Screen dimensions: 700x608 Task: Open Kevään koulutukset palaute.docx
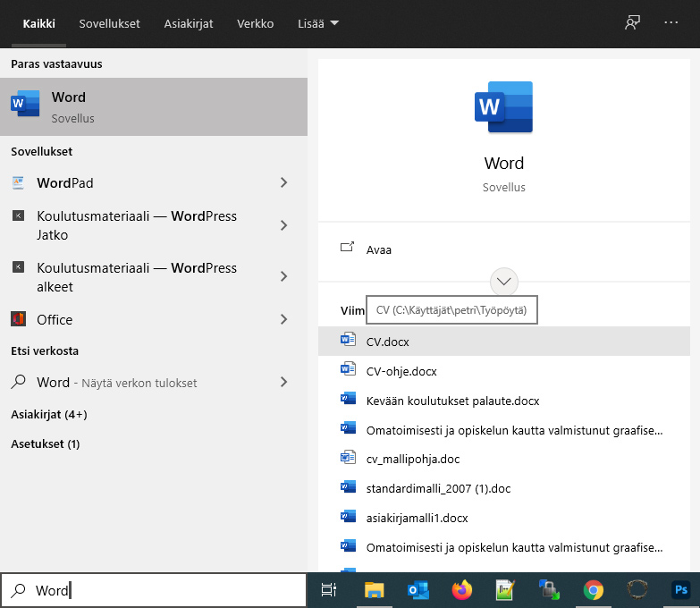click(x=504, y=401)
